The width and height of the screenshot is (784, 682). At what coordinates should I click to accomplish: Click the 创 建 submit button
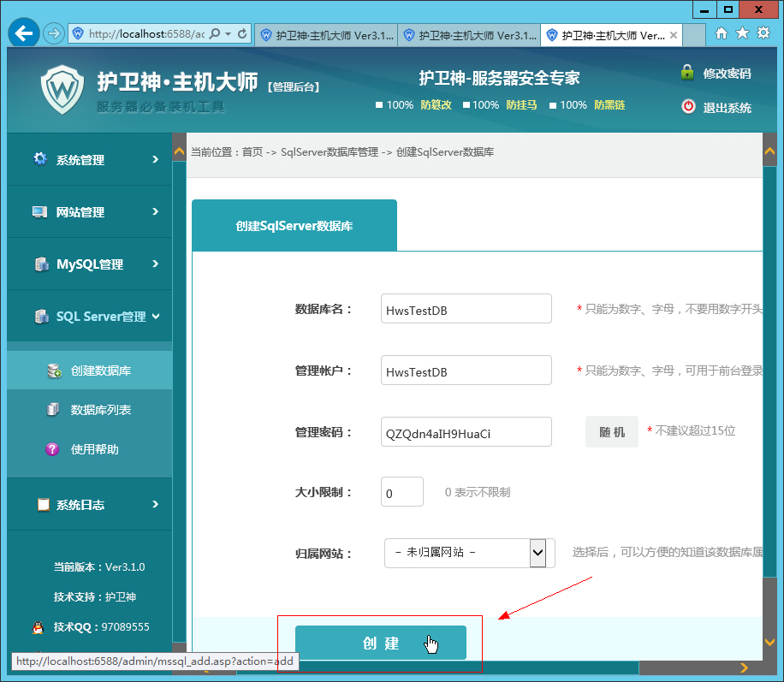[x=381, y=643]
